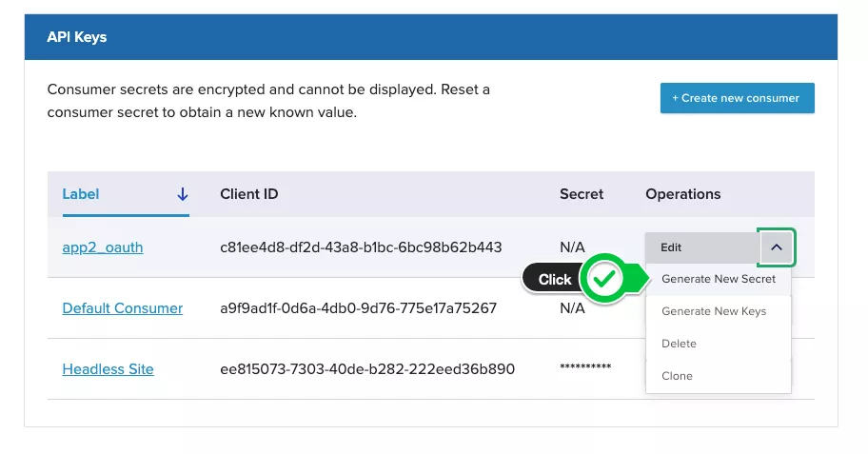Image resolution: width=868 pixels, height=454 pixels.
Task: Click the masked secret of Headless Site
Action: [x=585, y=368]
